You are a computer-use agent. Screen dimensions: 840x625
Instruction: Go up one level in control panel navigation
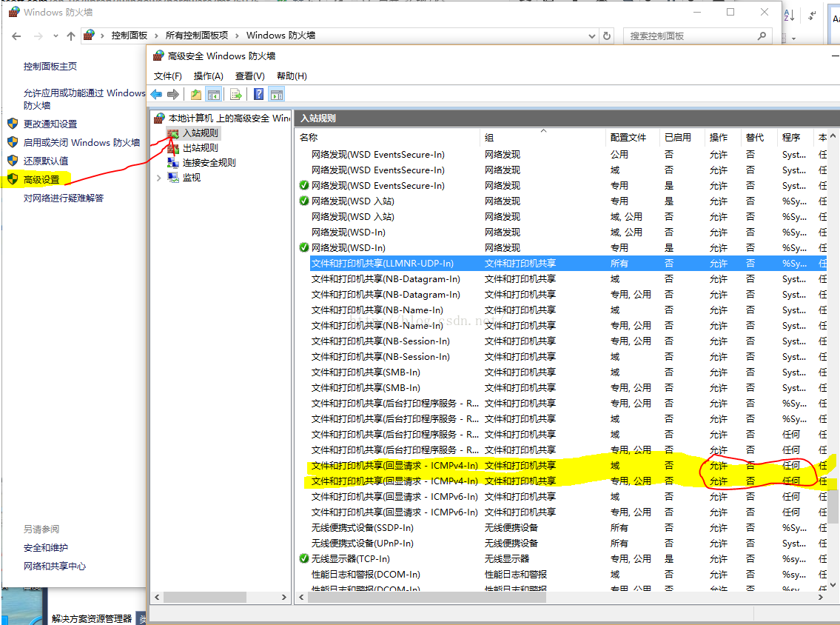[x=71, y=36]
